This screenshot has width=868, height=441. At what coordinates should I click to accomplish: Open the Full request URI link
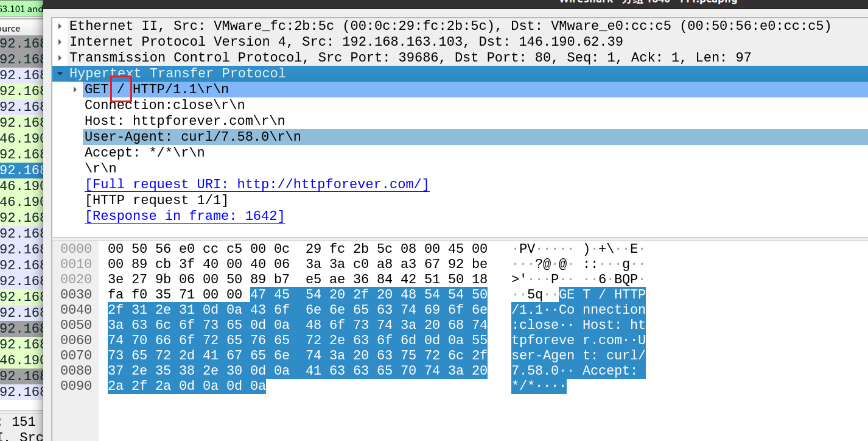(x=257, y=185)
